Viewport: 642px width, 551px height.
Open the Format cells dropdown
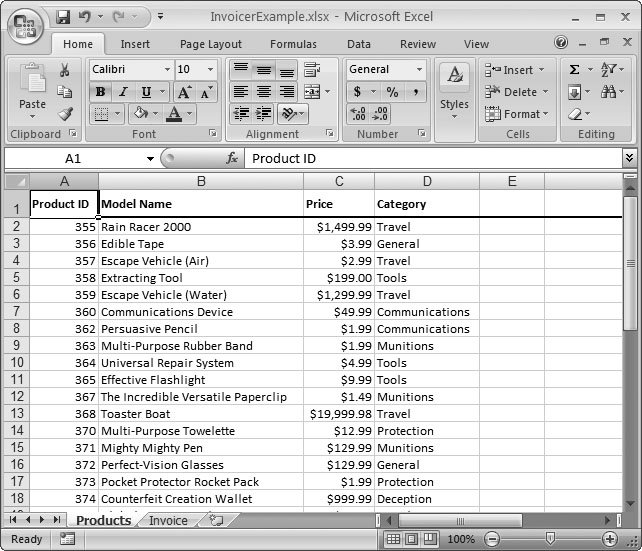pos(517,114)
